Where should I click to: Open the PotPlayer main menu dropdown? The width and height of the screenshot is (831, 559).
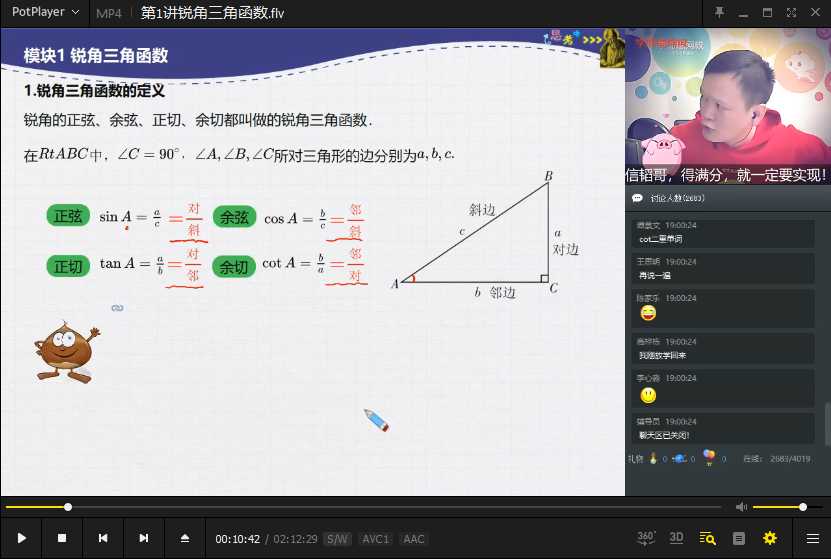pos(45,12)
